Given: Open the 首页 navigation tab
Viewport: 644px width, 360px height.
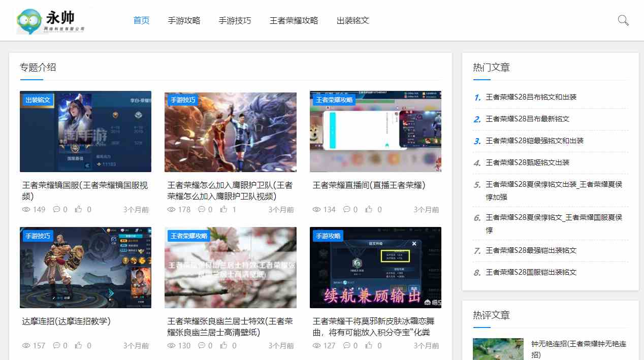Looking at the screenshot, I should [x=141, y=21].
